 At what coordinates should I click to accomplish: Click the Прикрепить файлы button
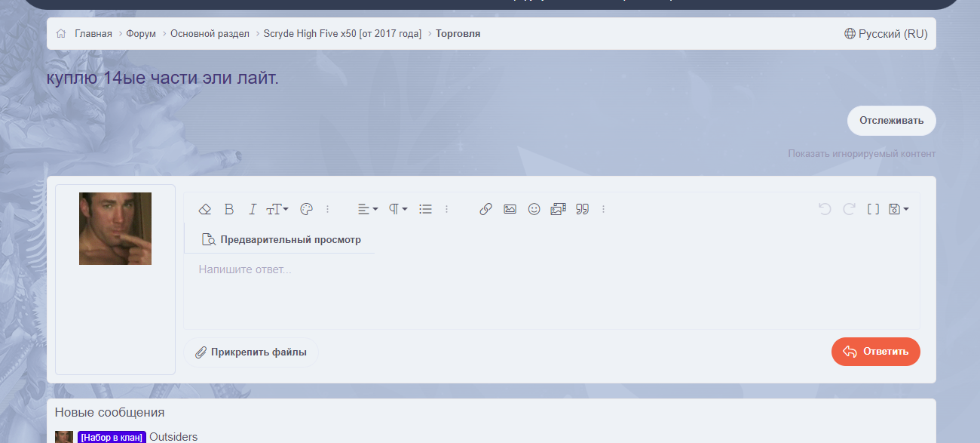(251, 352)
